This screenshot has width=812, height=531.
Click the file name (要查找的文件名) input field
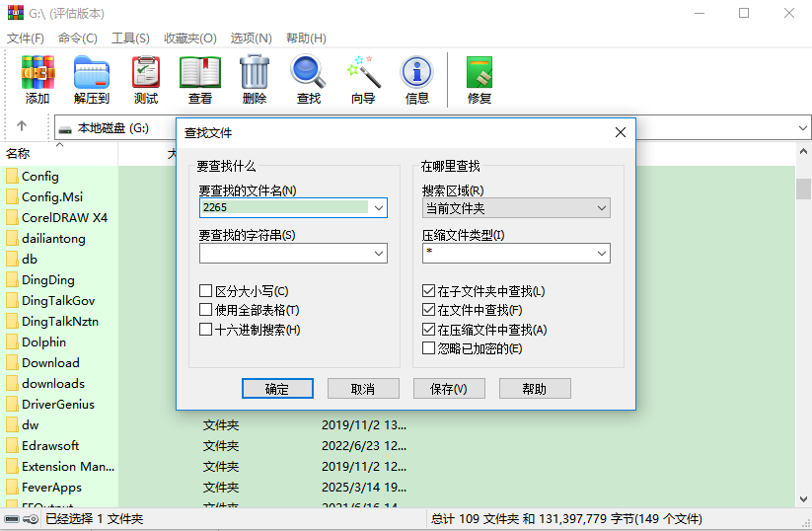pos(284,208)
